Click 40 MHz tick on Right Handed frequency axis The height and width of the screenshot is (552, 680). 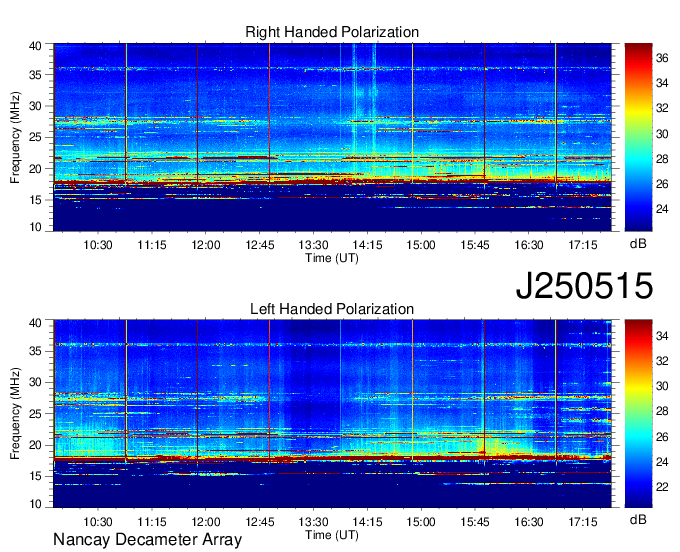click(x=35, y=46)
